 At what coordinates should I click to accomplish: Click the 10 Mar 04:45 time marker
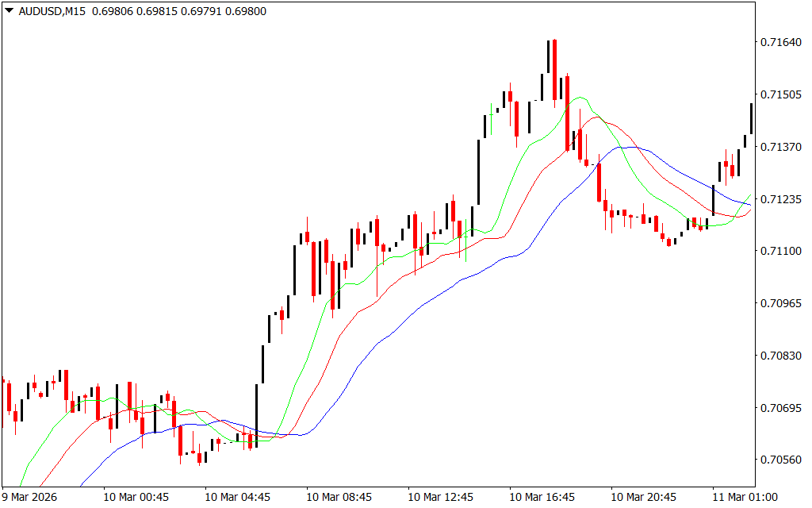pos(237,497)
